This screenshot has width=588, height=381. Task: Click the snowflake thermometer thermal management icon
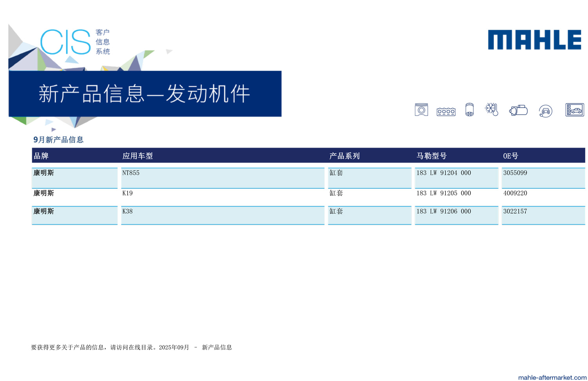492,109
